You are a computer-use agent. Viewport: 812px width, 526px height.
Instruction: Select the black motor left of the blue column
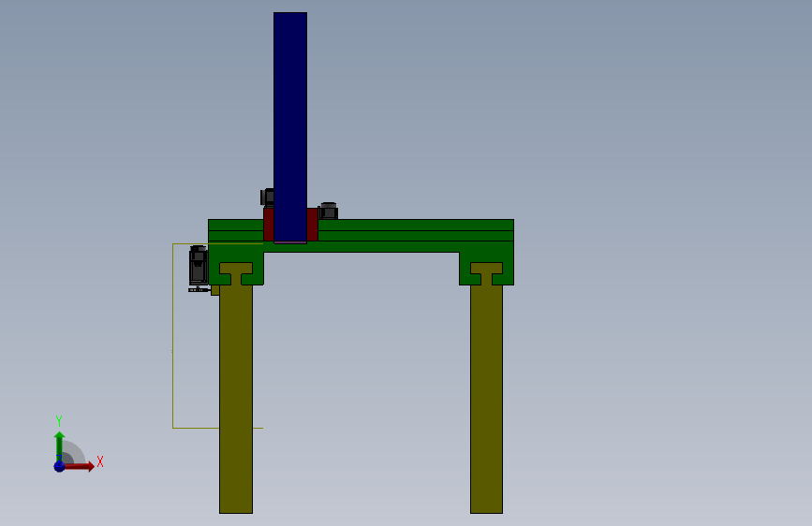click(267, 197)
